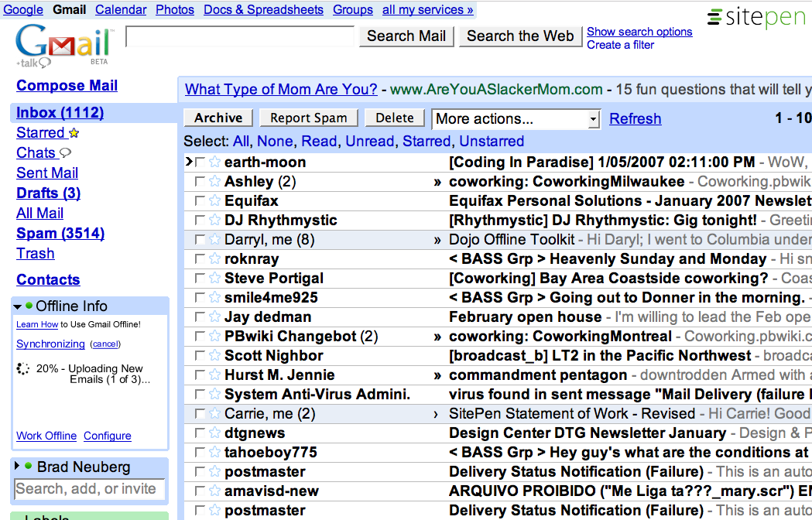The image size is (812, 520).
Task: Select all Unread messages link
Action: (x=370, y=142)
